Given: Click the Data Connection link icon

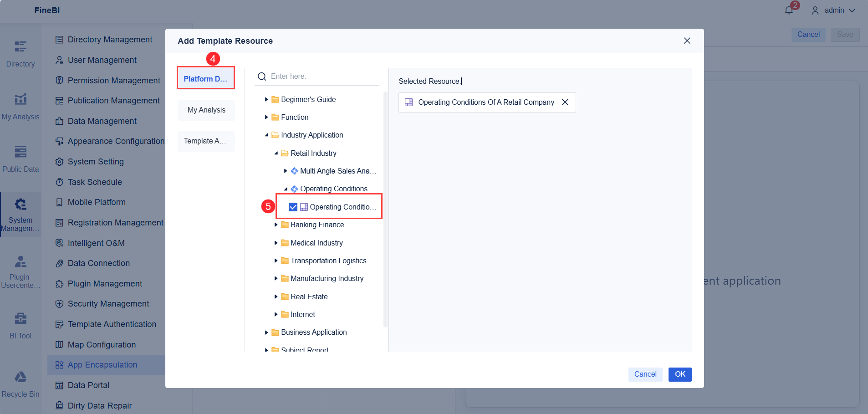Looking at the screenshot, I should pyautogui.click(x=59, y=263).
